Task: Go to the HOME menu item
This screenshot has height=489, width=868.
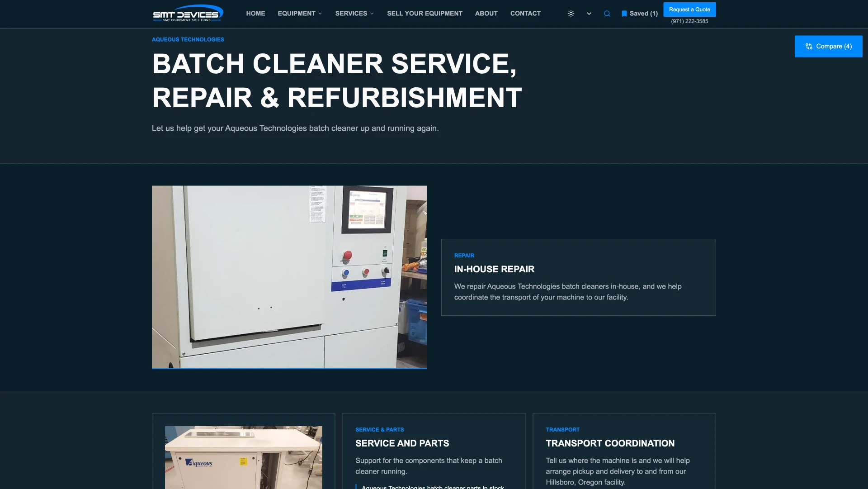Action: point(255,14)
